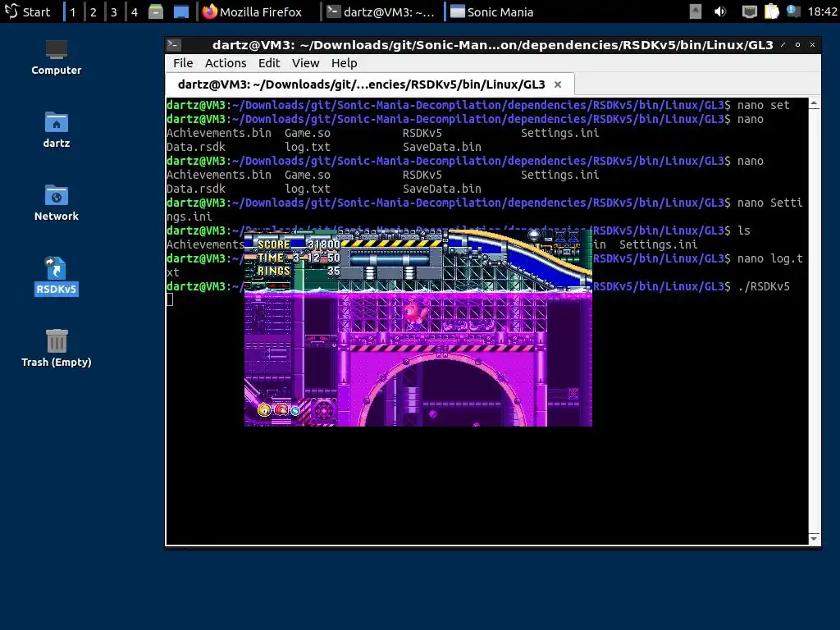This screenshot has width=840, height=630.
Task: Open the clipboard manager tray icon
Action: point(771,11)
